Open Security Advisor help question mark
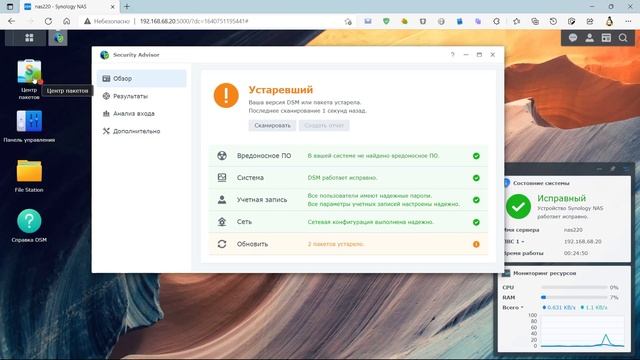 pos(453,55)
